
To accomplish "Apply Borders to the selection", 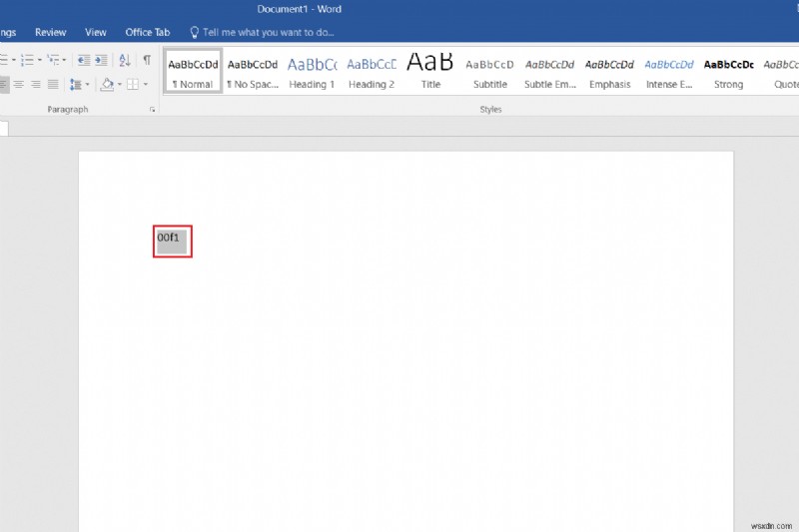I will pyautogui.click(x=133, y=85).
